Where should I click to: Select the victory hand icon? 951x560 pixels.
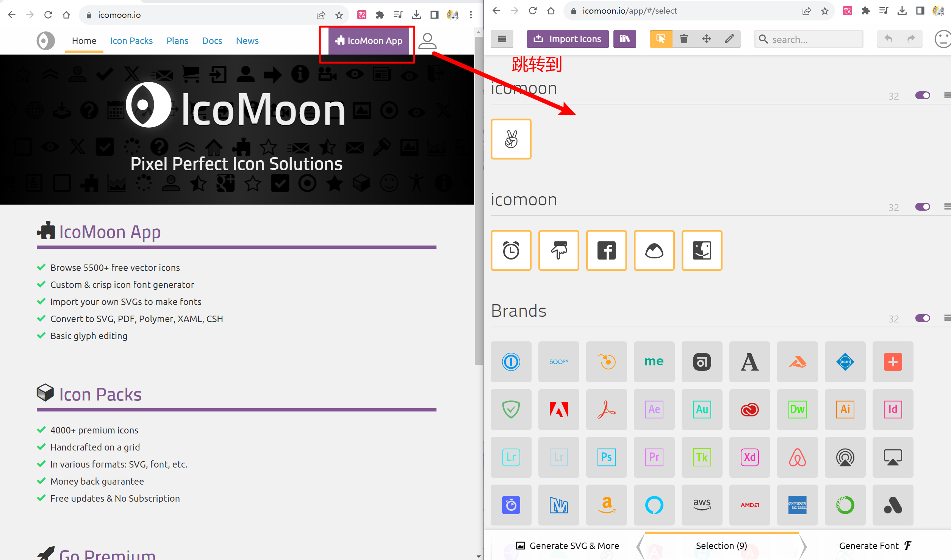511,139
